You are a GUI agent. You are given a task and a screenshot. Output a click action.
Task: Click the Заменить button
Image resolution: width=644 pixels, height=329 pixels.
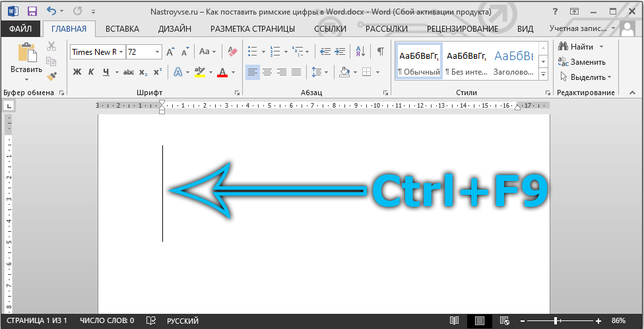(581, 61)
